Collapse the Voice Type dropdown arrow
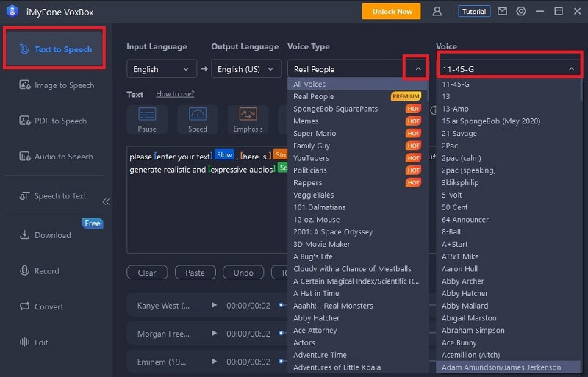588x377 pixels. 418,69
